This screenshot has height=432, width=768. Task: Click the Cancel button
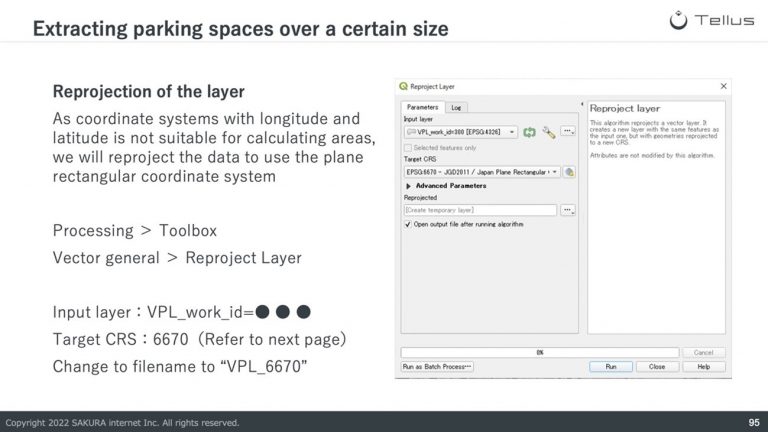(x=703, y=353)
